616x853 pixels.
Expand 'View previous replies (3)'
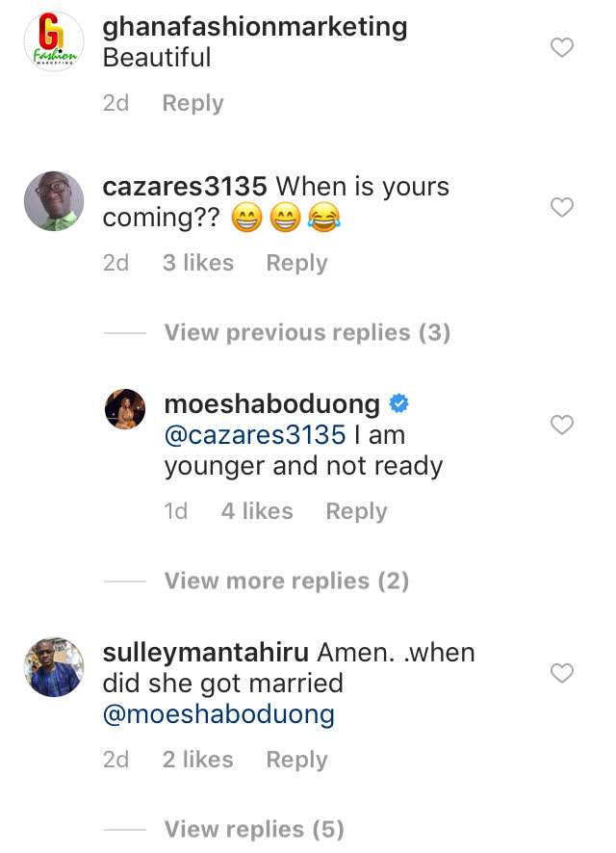307,333
